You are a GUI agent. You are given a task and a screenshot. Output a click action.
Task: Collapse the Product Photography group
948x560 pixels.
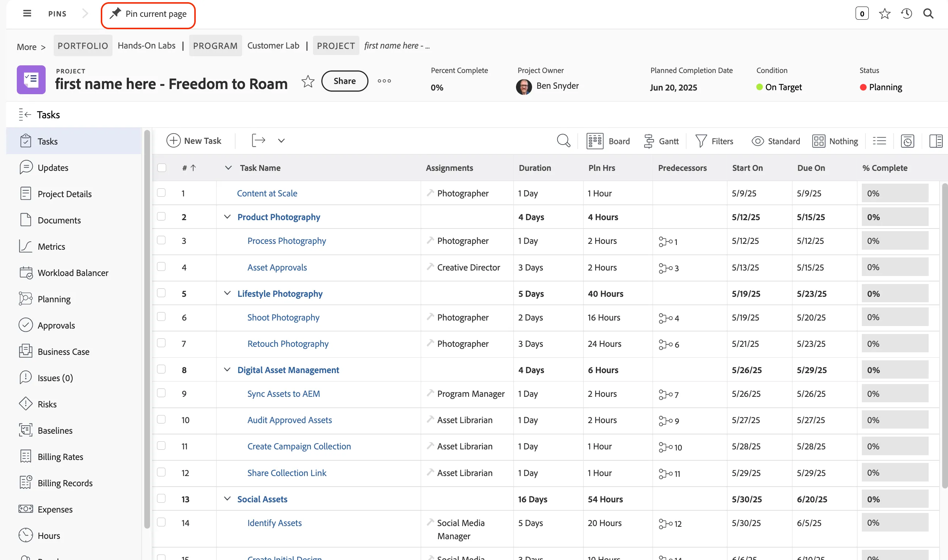[x=227, y=216]
